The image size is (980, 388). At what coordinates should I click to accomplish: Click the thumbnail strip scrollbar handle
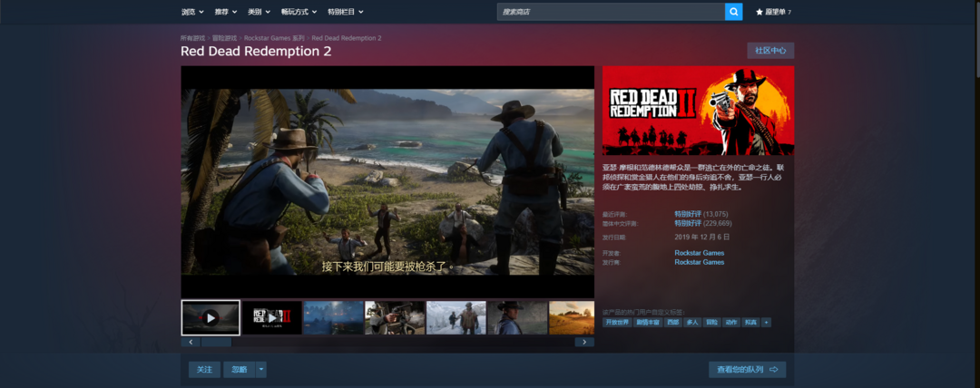[216, 343]
